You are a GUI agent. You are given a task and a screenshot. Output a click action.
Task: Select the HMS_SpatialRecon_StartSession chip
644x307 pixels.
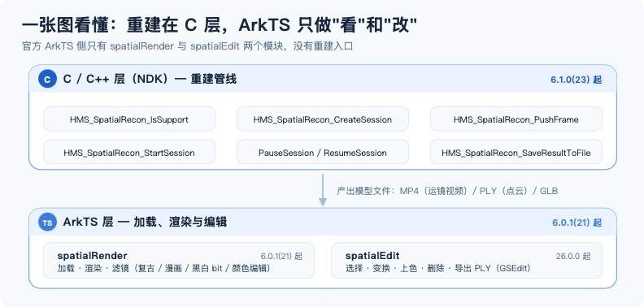coord(129,152)
